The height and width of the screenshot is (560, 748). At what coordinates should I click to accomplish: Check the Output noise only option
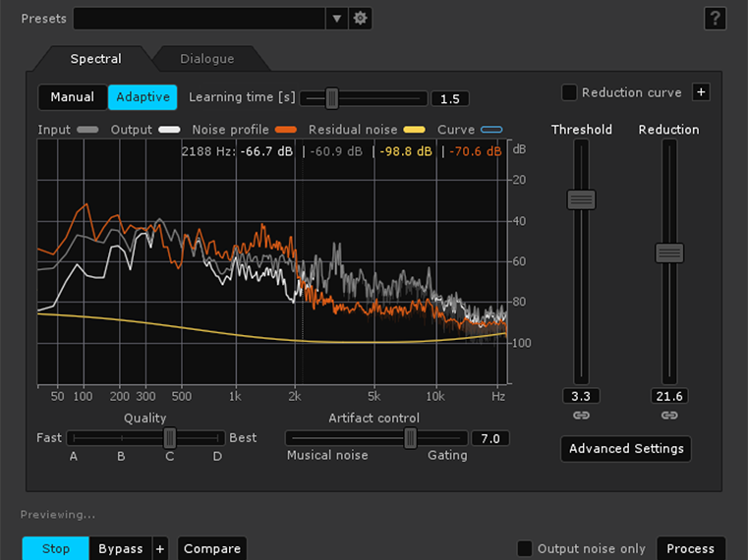(x=526, y=548)
